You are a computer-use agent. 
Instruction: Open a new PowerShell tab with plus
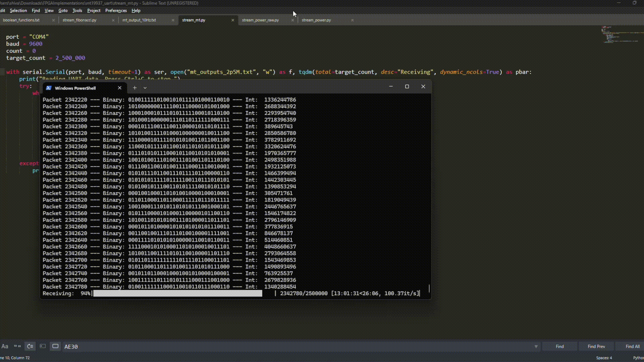click(x=135, y=88)
